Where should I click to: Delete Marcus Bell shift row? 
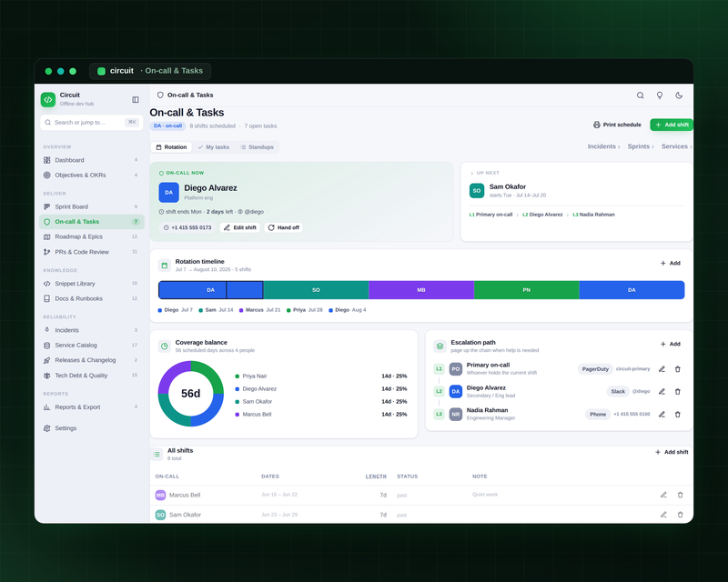click(x=680, y=495)
